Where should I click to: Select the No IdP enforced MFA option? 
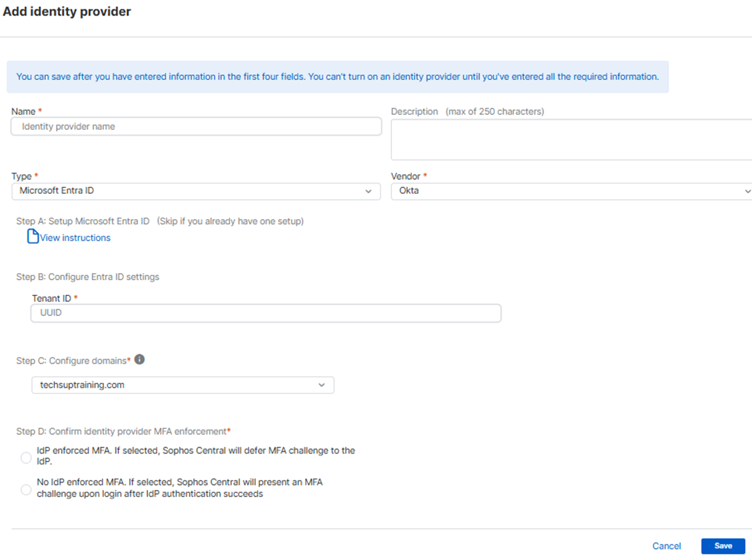26,489
